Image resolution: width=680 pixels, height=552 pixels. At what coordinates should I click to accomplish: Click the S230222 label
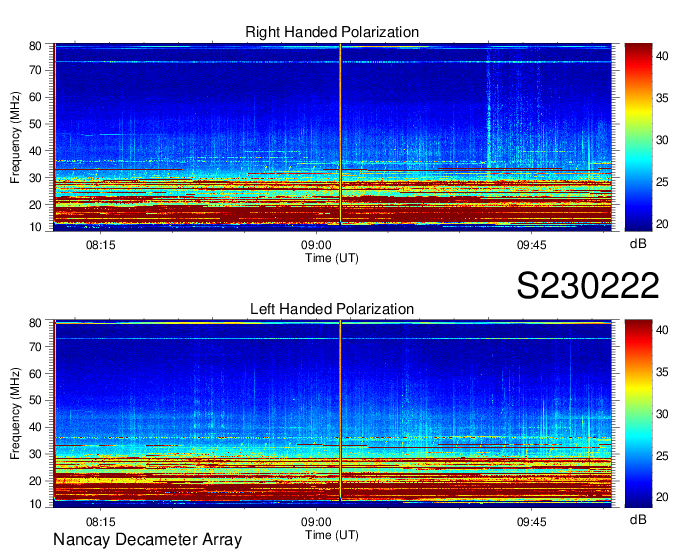click(588, 286)
